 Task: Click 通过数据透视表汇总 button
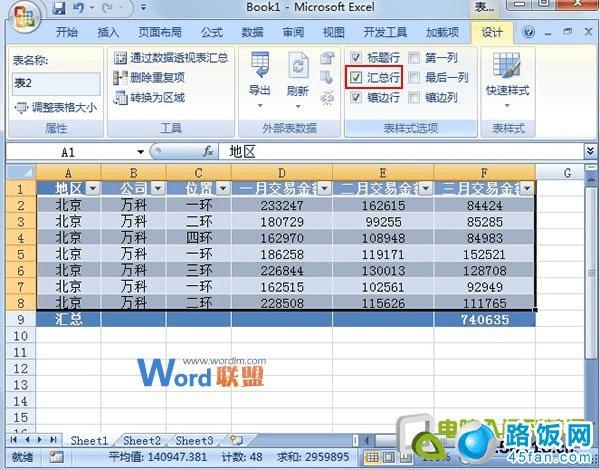click(171, 58)
